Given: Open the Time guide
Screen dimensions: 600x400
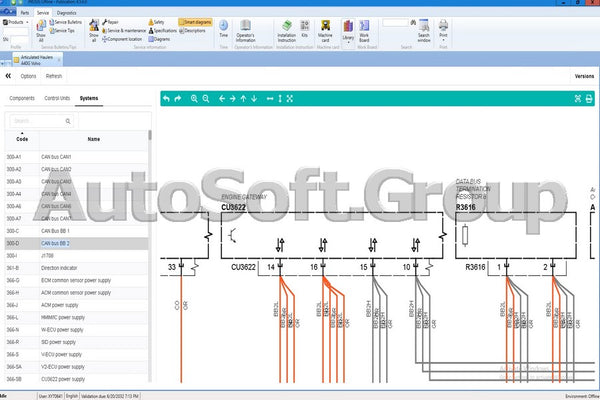Looking at the screenshot, I should click(223, 29).
